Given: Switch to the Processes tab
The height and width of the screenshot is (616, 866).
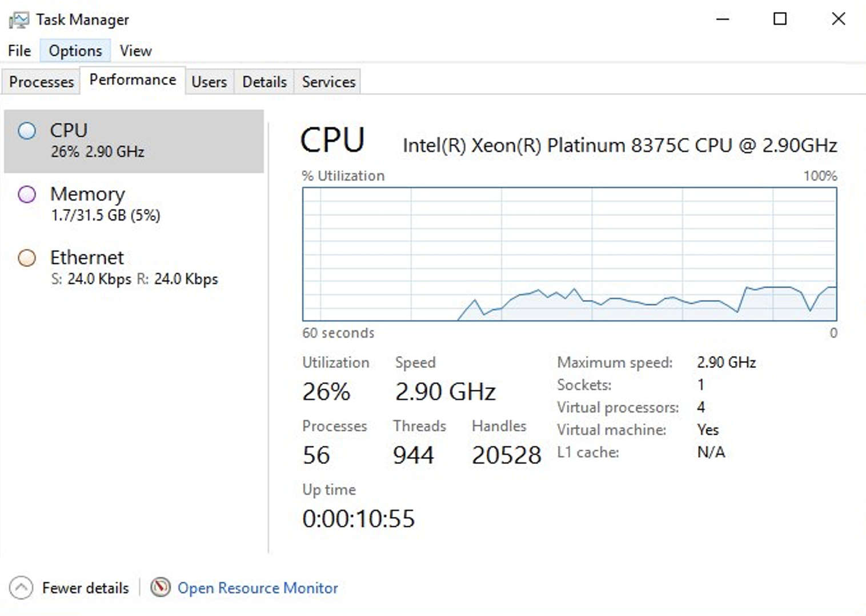Looking at the screenshot, I should point(41,82).
